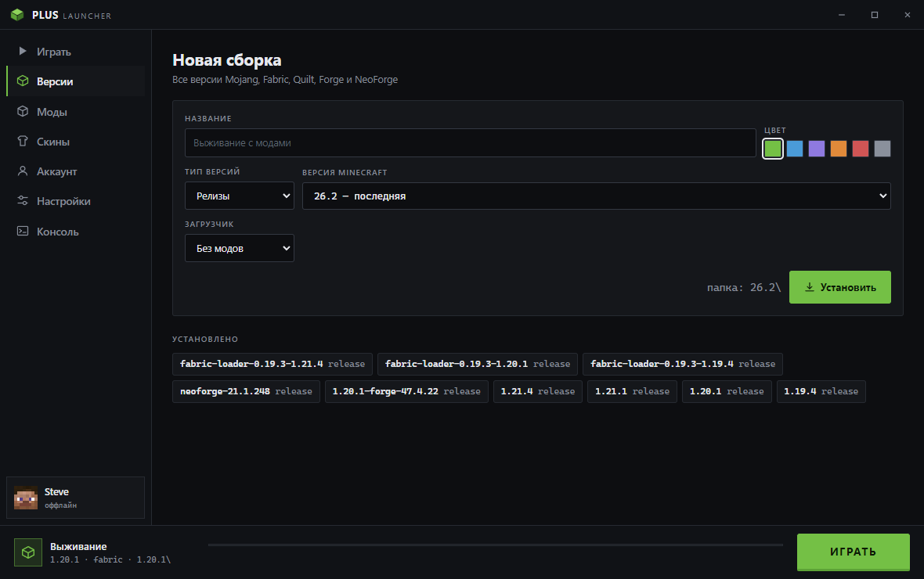This screenshot has width=924, height=579.
Task: Click the download arrow icon on Установить
Action: (810, 287)
